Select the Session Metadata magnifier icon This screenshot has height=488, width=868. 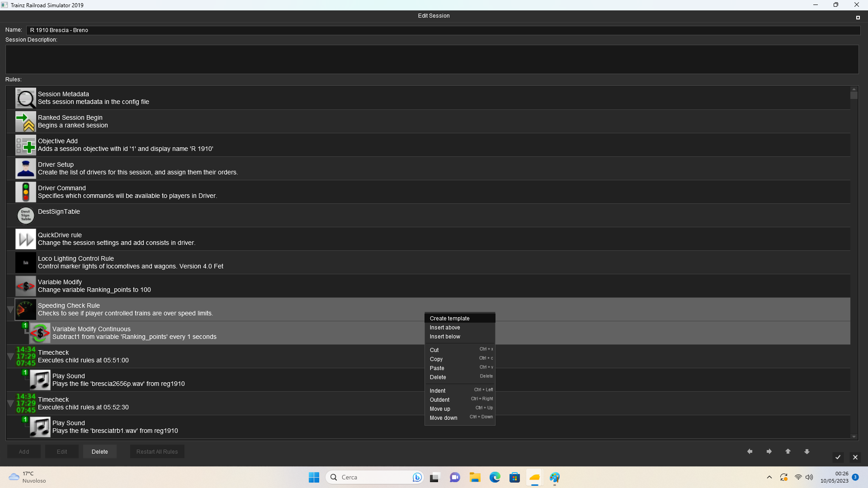point(25,98)
